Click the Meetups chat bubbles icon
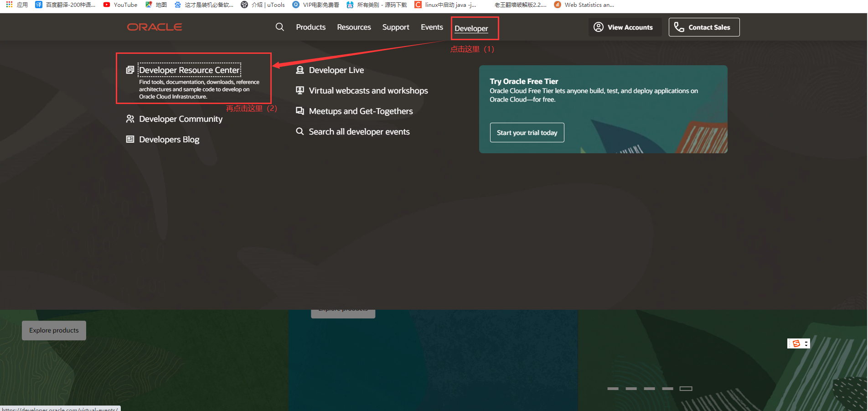Screen dimensions: 868x411 click(300, 111)
